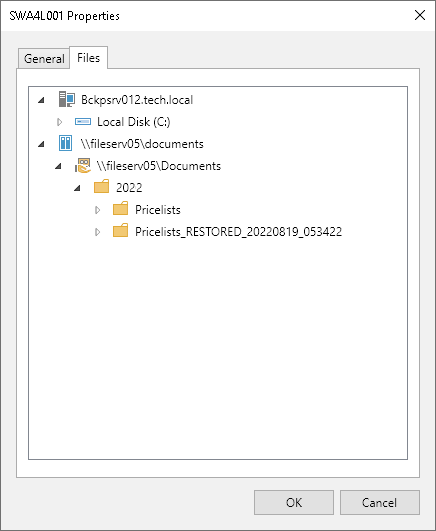Viewport: 436px width, 531px height.
Task: Click the Pricelists folder icon
Action: 121,209
